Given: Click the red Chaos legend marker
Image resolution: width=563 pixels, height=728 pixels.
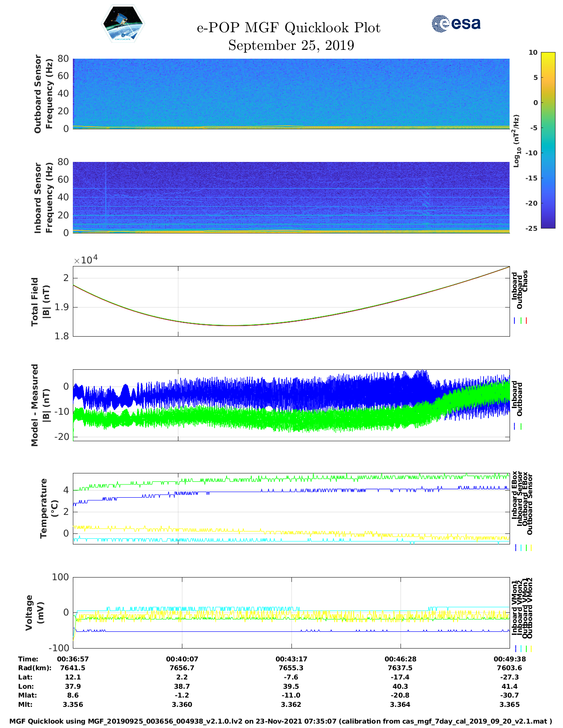Looking at the screenshot, I should point(526,321).
